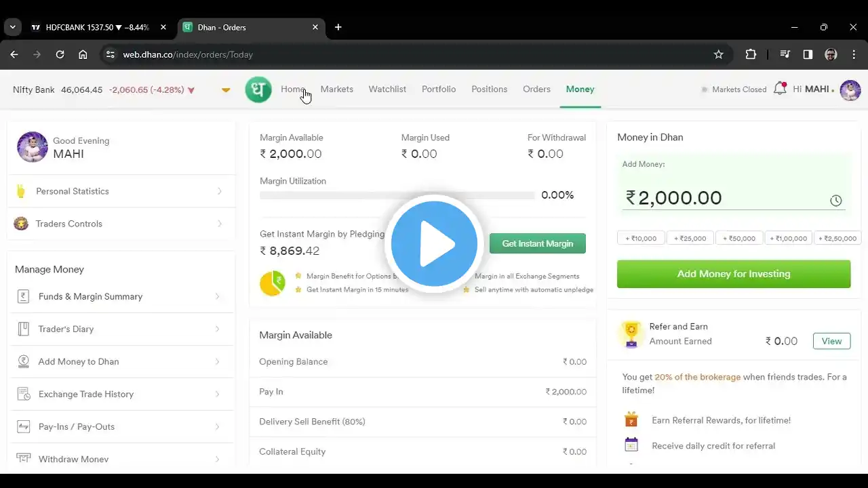Reload the page in the browser
868x488 pixels.
60,54
